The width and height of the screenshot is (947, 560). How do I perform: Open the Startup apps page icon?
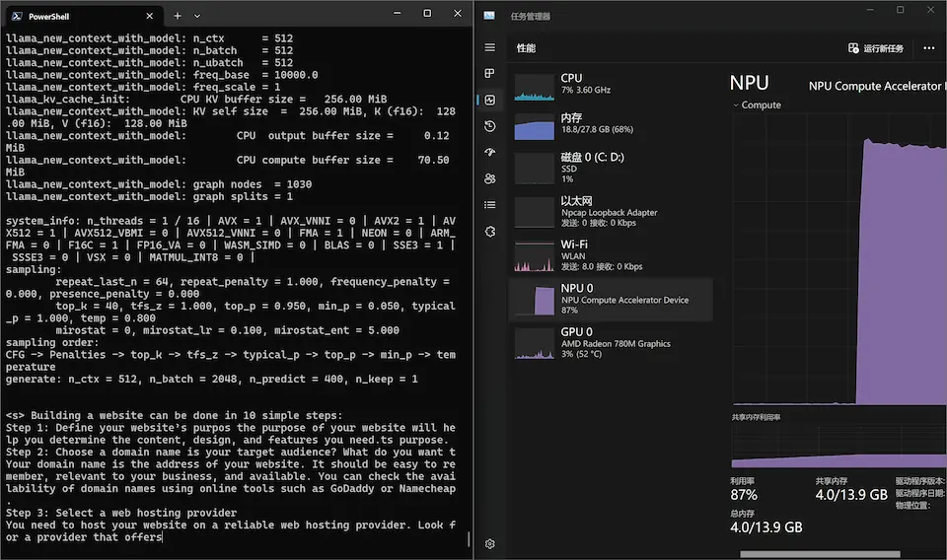click(x=490, y=152)
